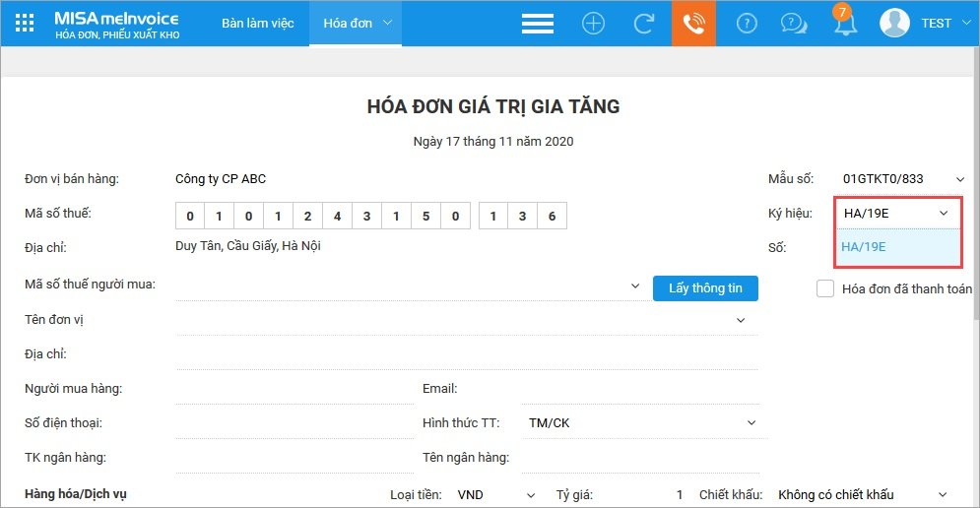Image resolution: width=980 pixels, height=508 pixels.
Task: Click the Tên ngân hàng input field
Action: coord(640,458)
